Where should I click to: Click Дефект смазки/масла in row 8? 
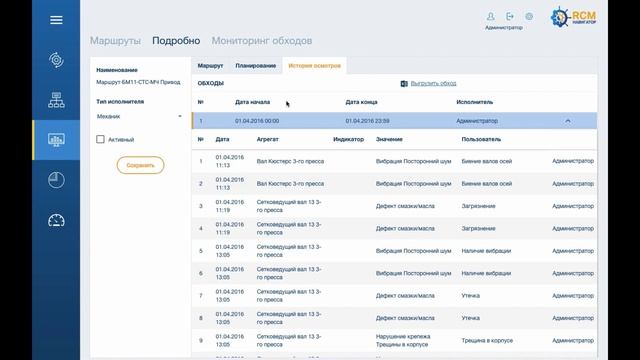(405, 318)
